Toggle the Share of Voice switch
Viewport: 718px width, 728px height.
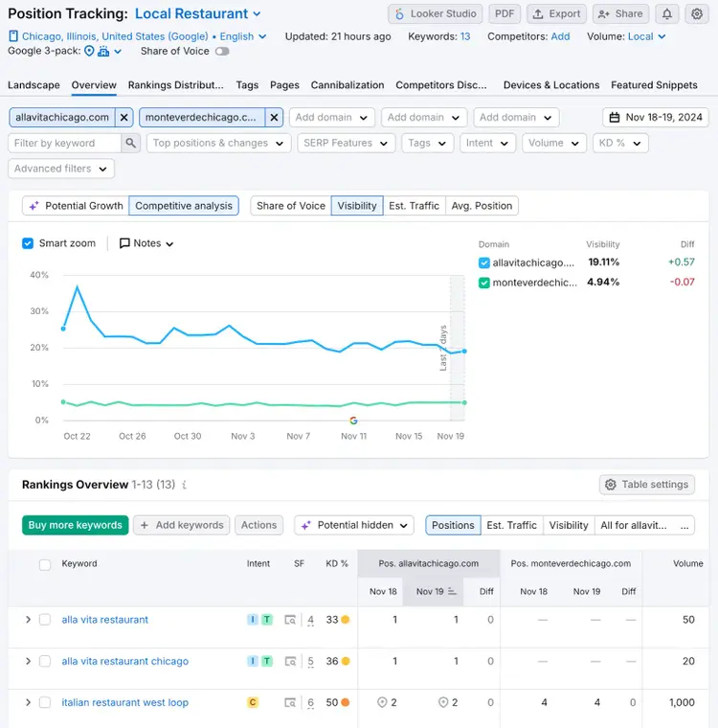[x=222, y=51]
